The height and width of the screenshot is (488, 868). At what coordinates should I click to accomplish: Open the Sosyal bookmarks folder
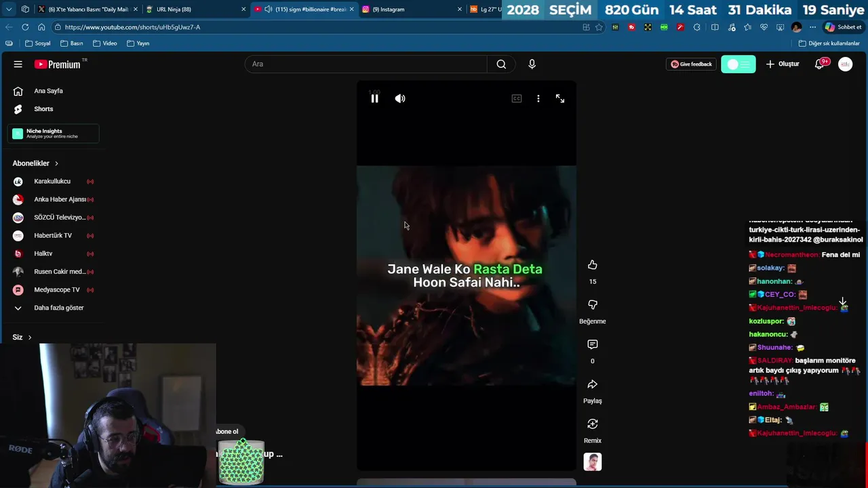coord(38,43)
